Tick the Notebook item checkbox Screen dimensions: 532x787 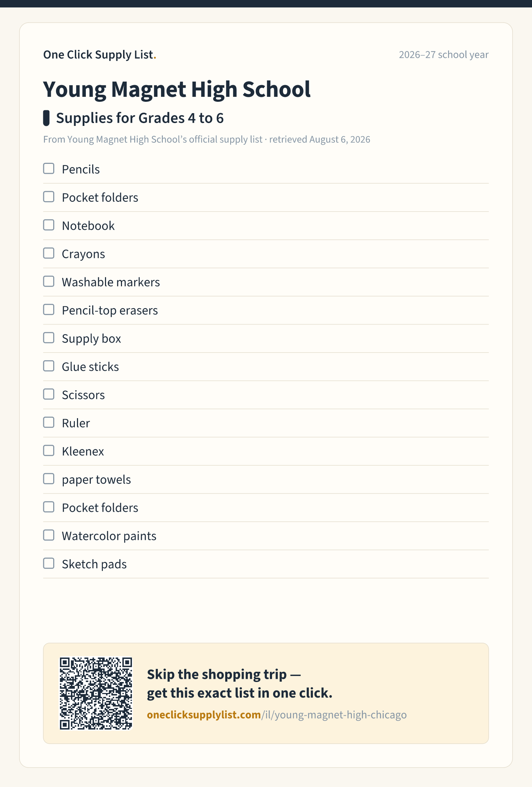tap(49, 225)
